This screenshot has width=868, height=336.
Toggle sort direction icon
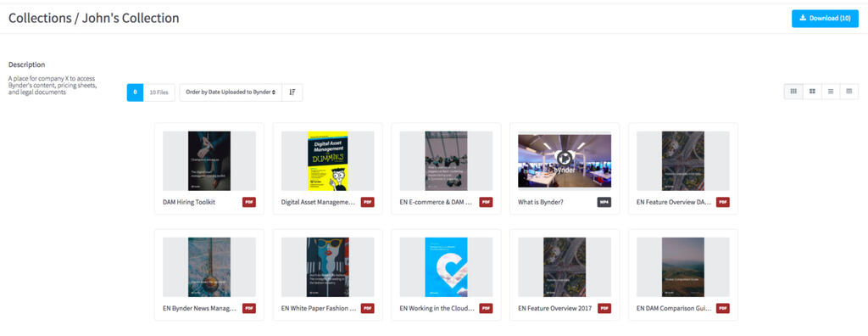[292, 92]
